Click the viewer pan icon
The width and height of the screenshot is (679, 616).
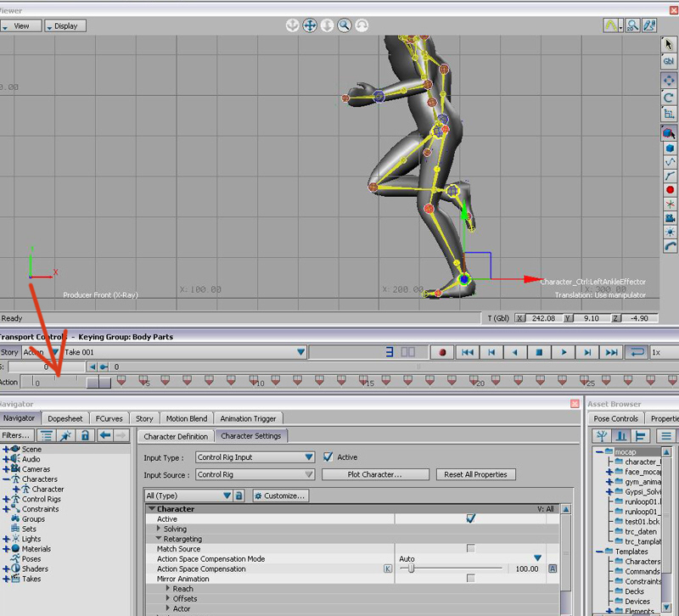309,26
